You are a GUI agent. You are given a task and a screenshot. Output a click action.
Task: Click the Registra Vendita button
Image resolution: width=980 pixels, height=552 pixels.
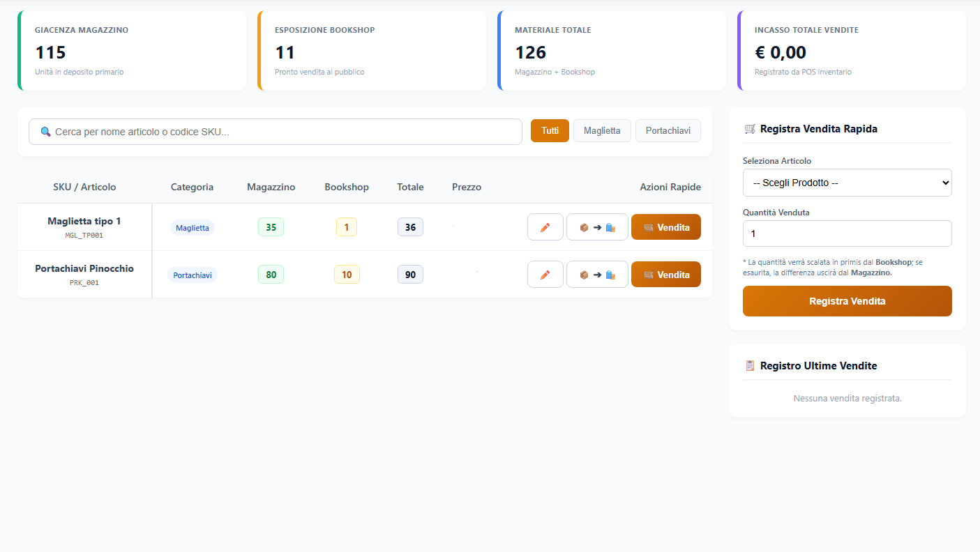(x=847, y=301)
